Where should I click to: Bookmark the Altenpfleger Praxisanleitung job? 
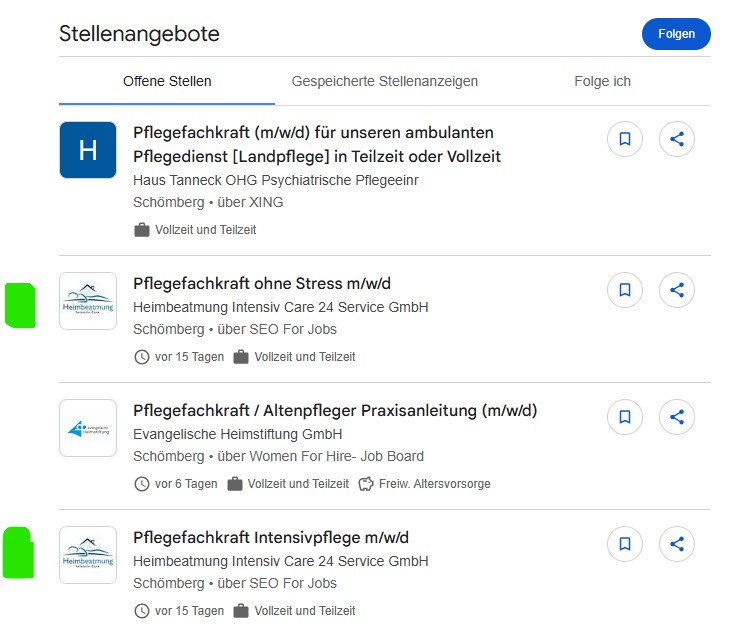pyautogui.click(x=625, y=417)
